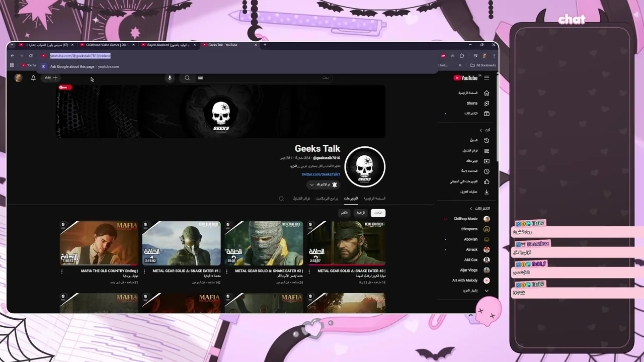This screenshot has width=644, height=362.
Task: Open the All Bookmarks folder
Action: pyautogui.click(x=483, y=65)
